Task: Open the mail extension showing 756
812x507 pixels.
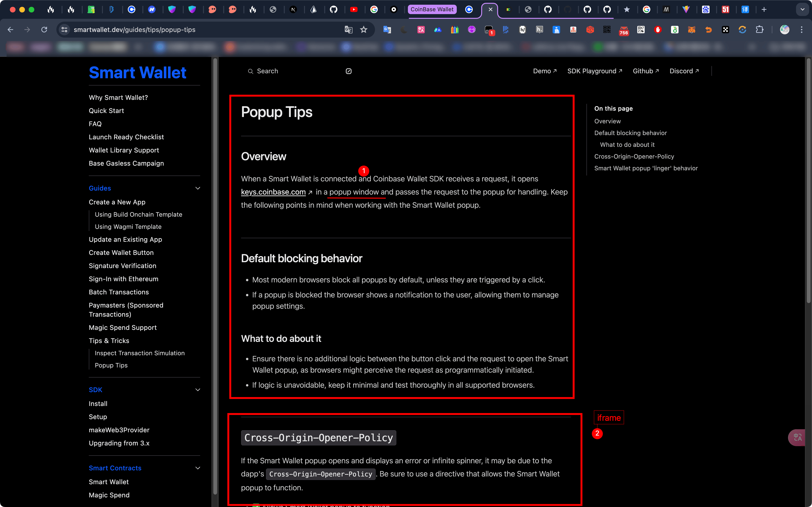Action: 624,31
